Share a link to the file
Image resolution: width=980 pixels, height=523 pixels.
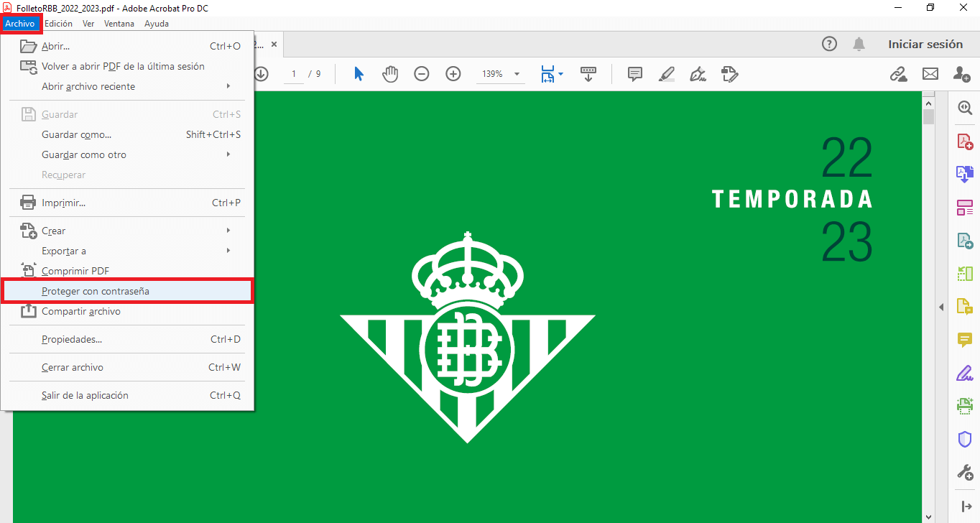(x=898, y=74)
